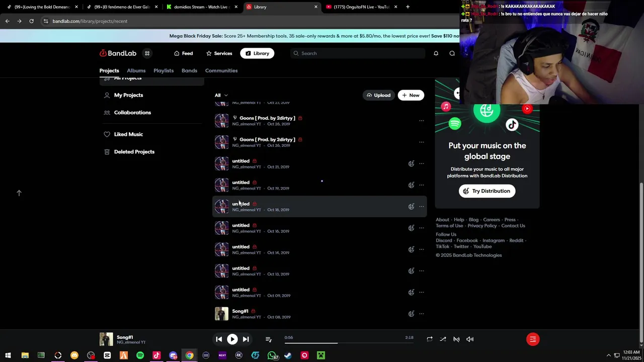Click distribute icon for Oct 18, 2019 project
644x362 pixels.
click(x=411, y=207)
